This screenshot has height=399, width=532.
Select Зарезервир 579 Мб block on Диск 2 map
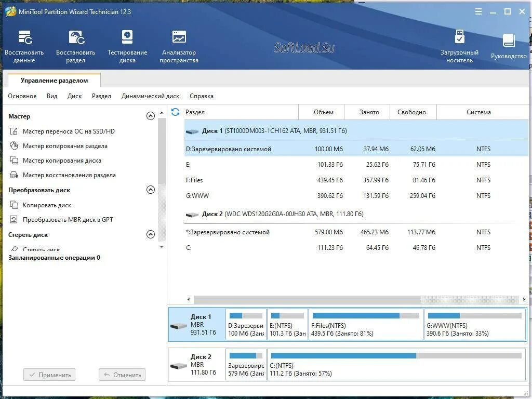[x=246, y=364]
